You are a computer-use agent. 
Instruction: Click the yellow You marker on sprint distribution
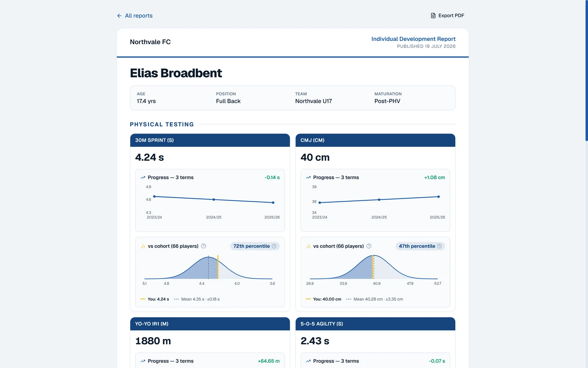tap(218, 267)
